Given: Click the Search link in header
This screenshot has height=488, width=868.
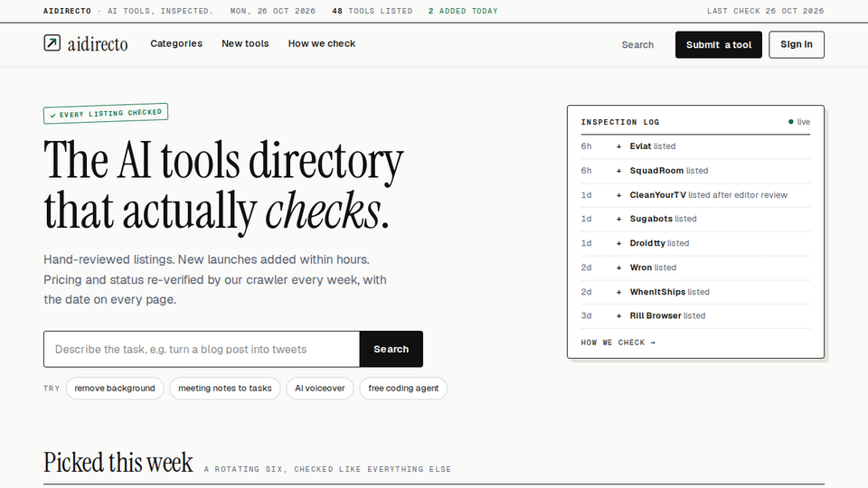Looking at the screenshot, I should (637, 45).
